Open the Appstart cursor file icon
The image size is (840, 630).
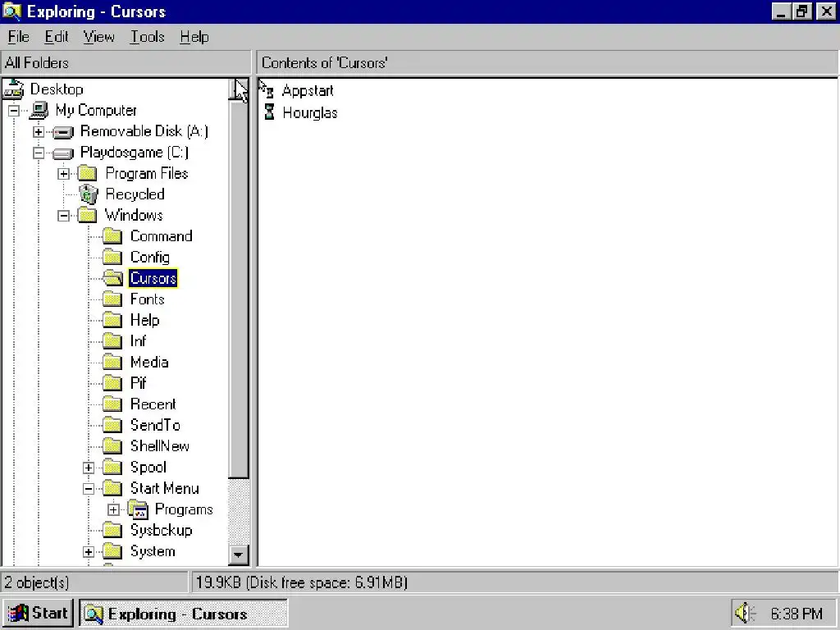tap(267, 90)
